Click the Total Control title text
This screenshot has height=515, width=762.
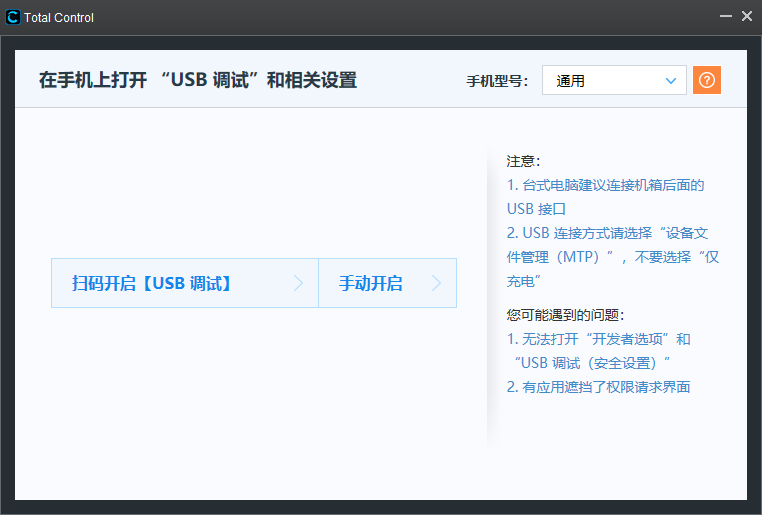point(59,17)
